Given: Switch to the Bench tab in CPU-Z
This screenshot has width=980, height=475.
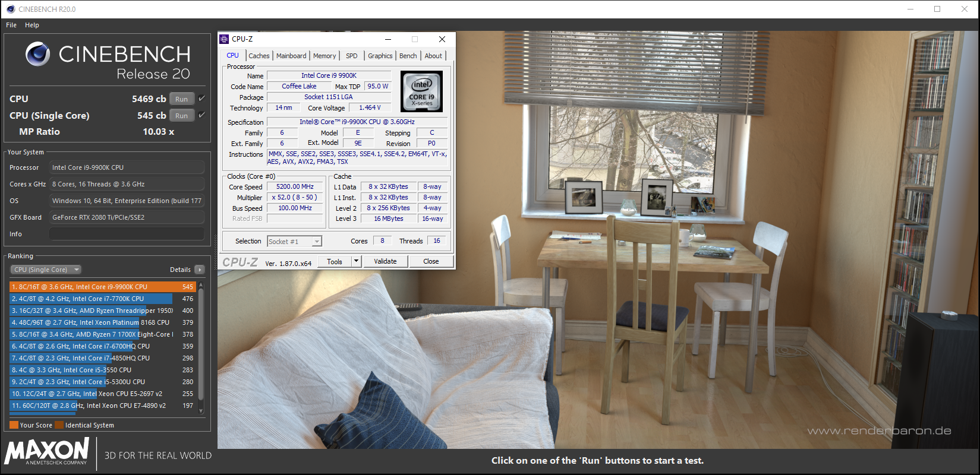Looking at the screenshot, I should click(408, 56).
